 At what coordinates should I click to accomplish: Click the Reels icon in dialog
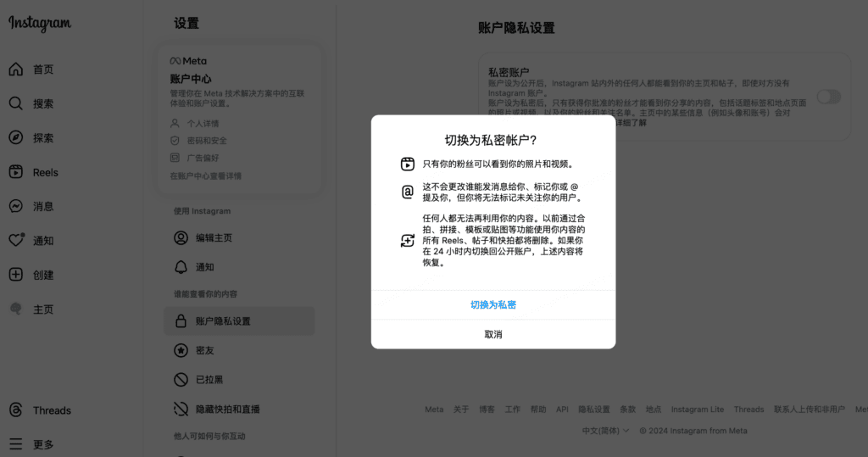point(408,164)
